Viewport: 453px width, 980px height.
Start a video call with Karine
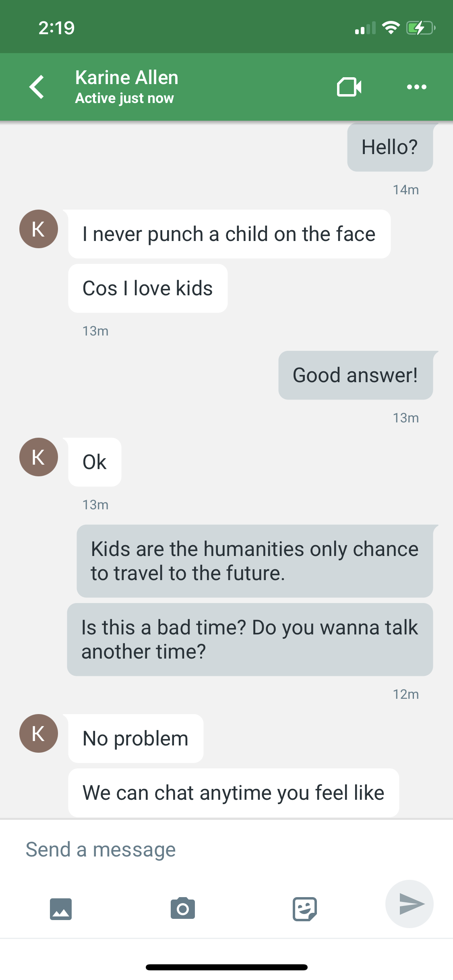click(349, 87)
